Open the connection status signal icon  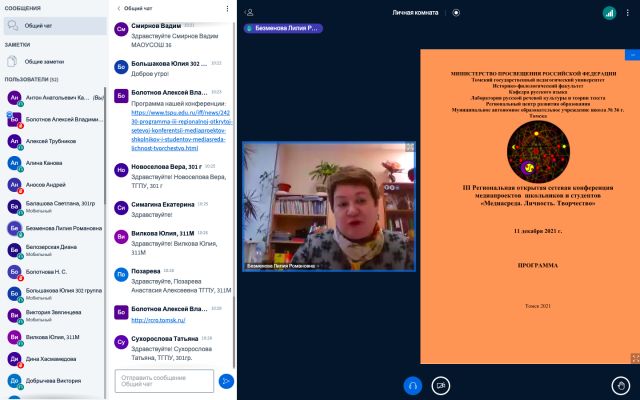tap(609, 13)
